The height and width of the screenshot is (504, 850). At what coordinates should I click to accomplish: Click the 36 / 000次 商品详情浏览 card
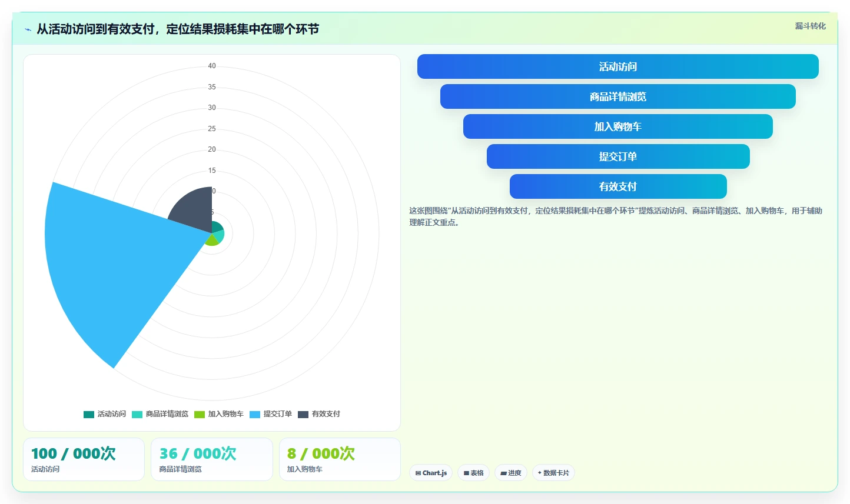[x=212, y=459]
